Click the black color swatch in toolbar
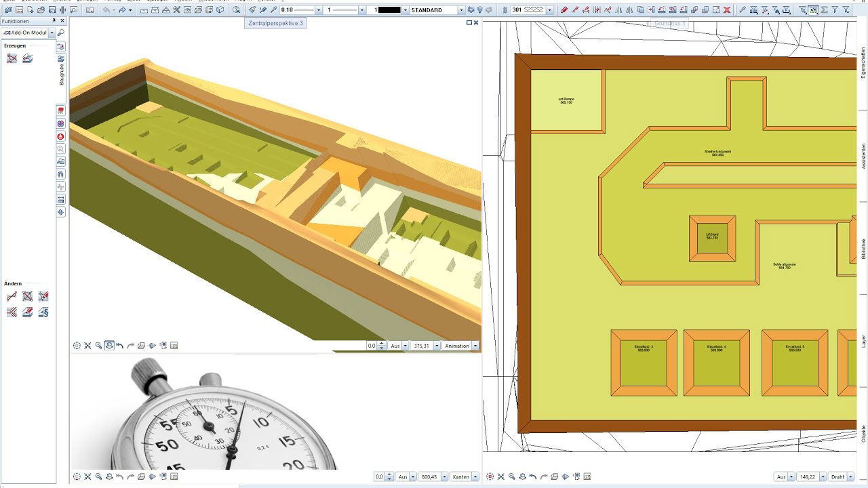This screenshot has height=488, width=868. [x=389, y=10]
